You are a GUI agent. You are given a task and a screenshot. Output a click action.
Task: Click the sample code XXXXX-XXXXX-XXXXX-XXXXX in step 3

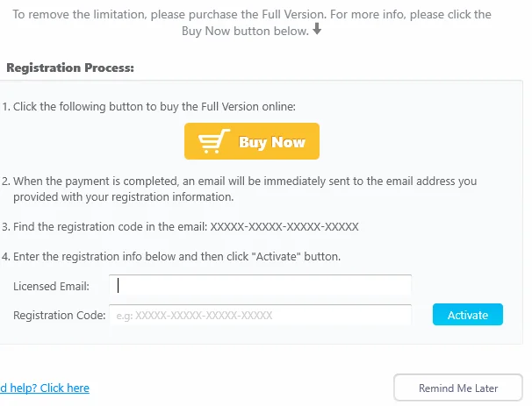point(284,227)
